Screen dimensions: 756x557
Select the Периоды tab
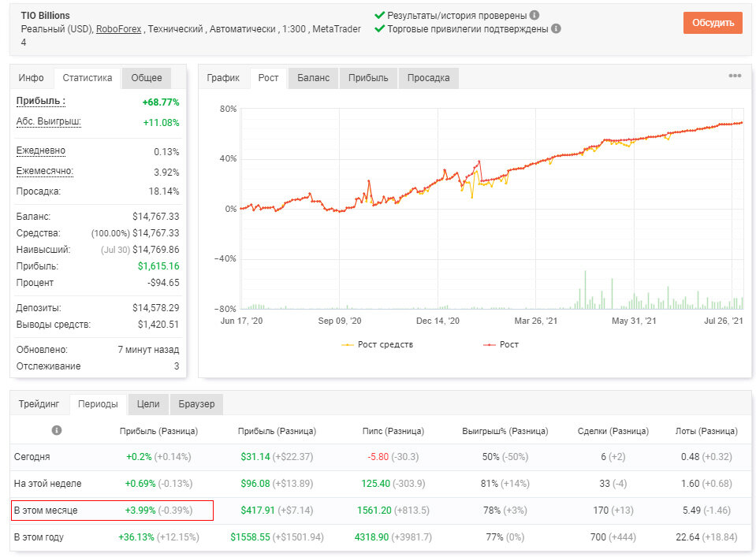pyautogui.click(x=98, y=404)
